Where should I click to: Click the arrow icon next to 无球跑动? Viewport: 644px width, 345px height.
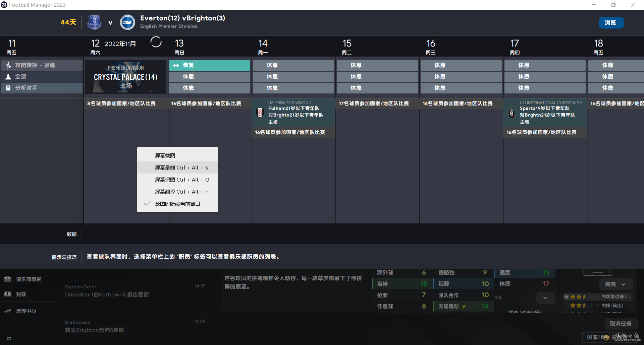(x=464, y=307)
